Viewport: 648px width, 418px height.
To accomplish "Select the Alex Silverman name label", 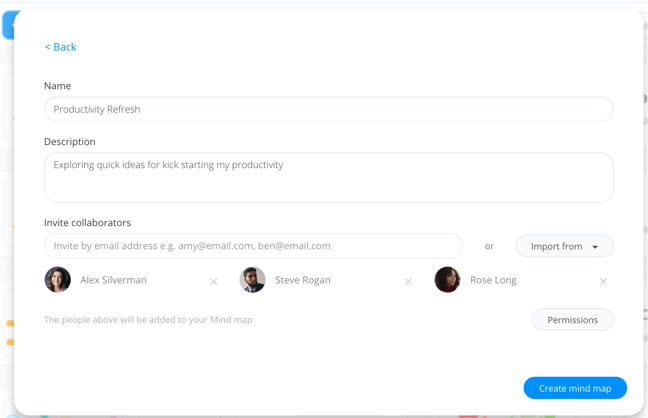I will tap(113, 280).
